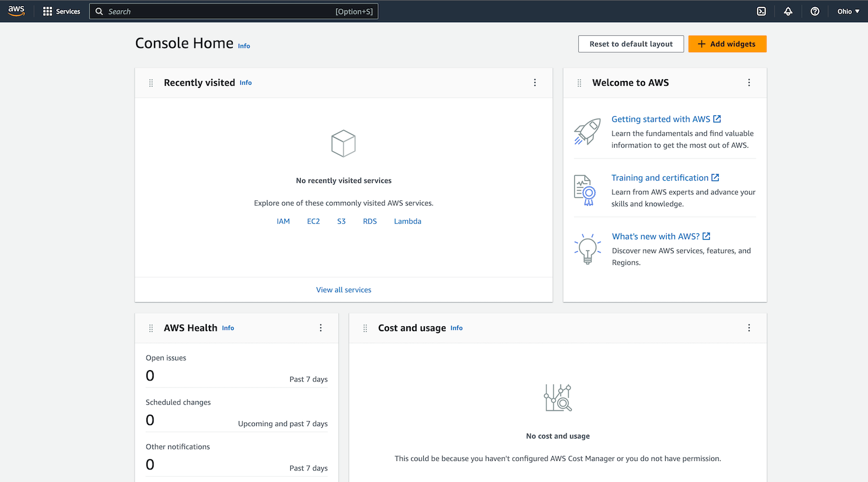Open the Lambda service link
Viewport: 868px width, 482px height.
coord(407,221)
